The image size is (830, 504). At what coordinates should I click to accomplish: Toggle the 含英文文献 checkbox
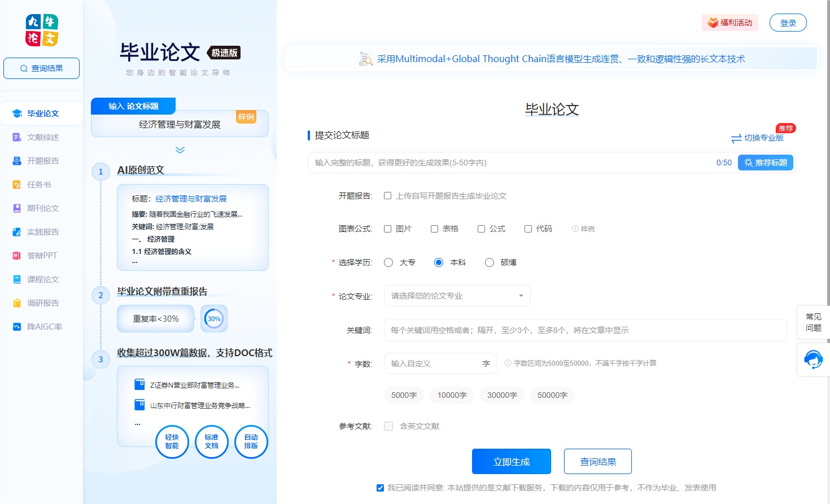click(x=388, y=426)
